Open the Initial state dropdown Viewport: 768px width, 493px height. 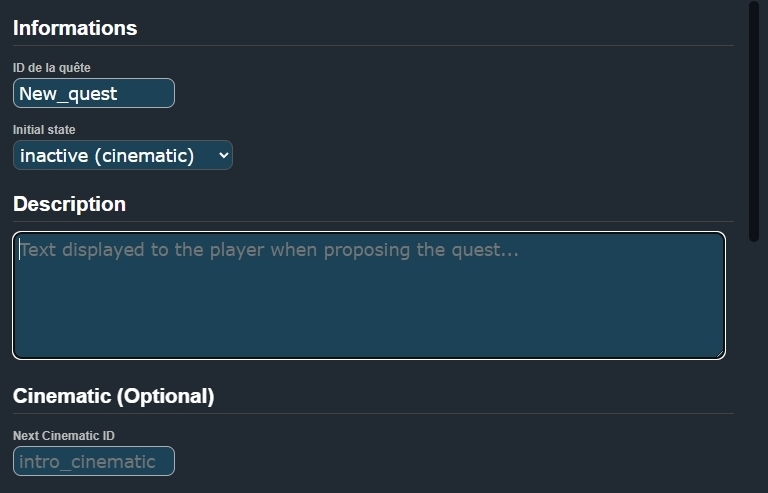[x=122, y=156]
